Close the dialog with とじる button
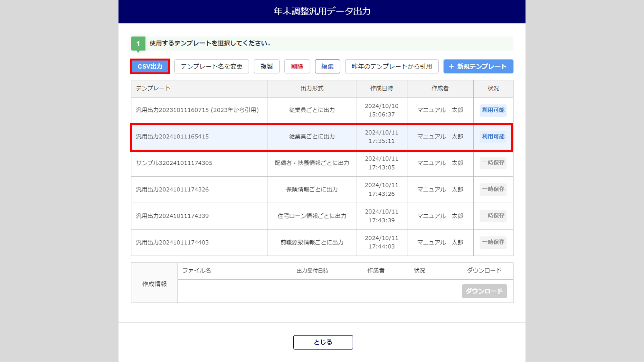This screenshot has width=644, height=362. coord(323,342)
